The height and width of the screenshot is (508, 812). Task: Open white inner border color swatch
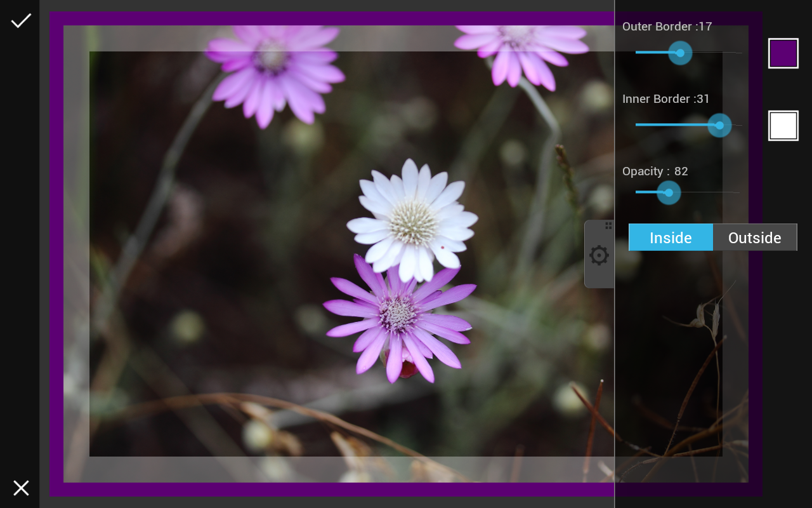[x=783, y=126]
